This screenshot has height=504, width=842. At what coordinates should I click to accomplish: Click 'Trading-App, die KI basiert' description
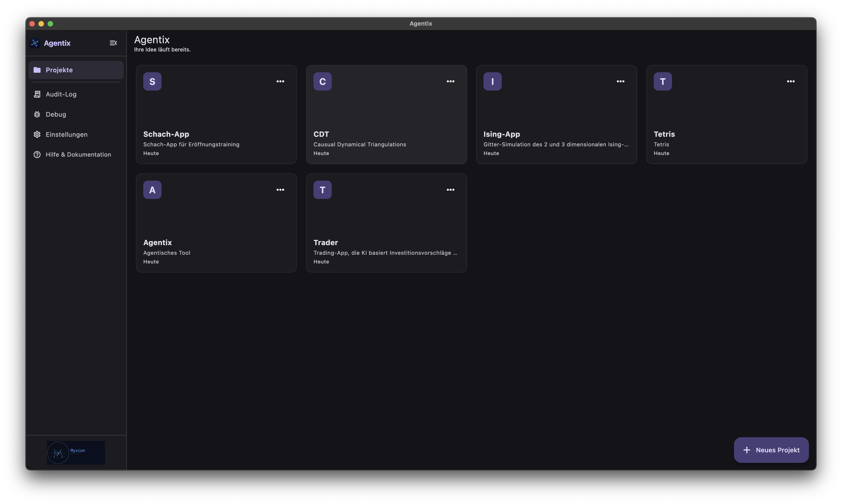pos(385,253)
